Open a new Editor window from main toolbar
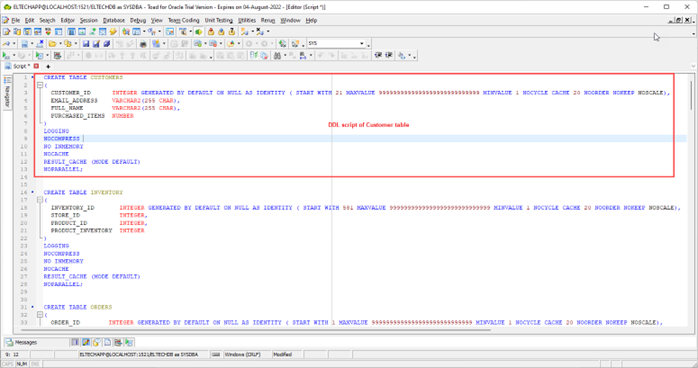The image size is (698, 368). 6,32
